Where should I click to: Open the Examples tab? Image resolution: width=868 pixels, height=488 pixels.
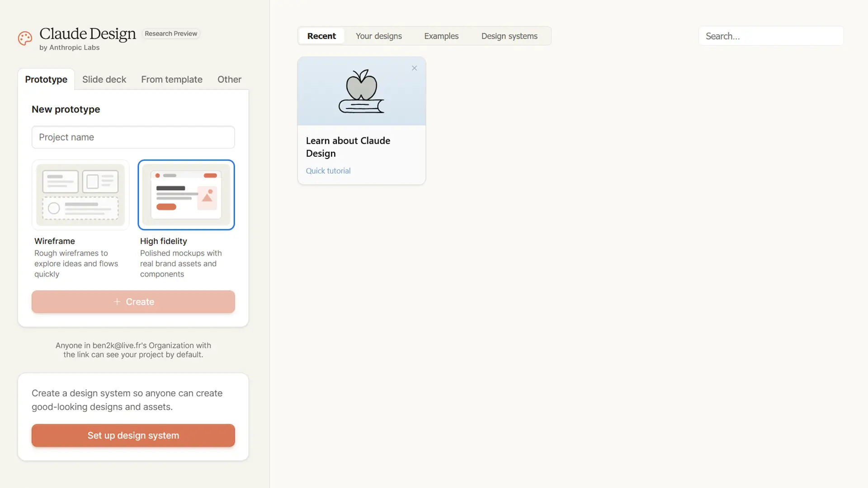pos(441,36)
